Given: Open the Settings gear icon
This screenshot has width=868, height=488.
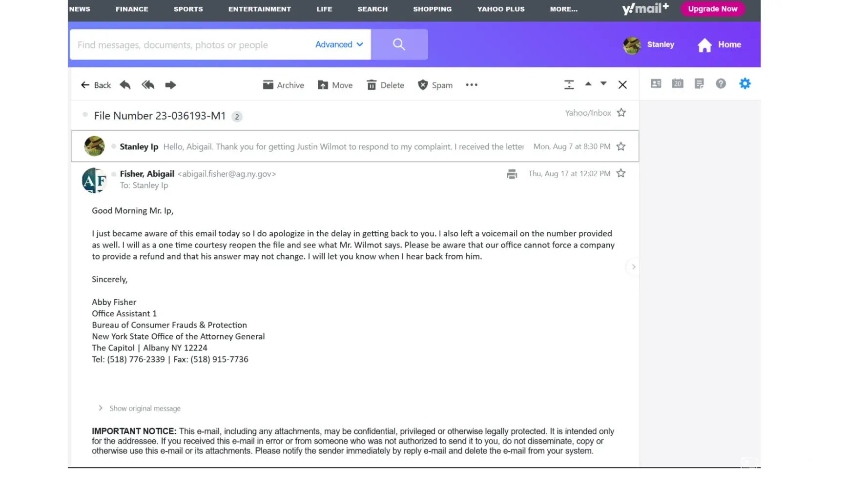Looking at the screenshot, I should [745, 83].
